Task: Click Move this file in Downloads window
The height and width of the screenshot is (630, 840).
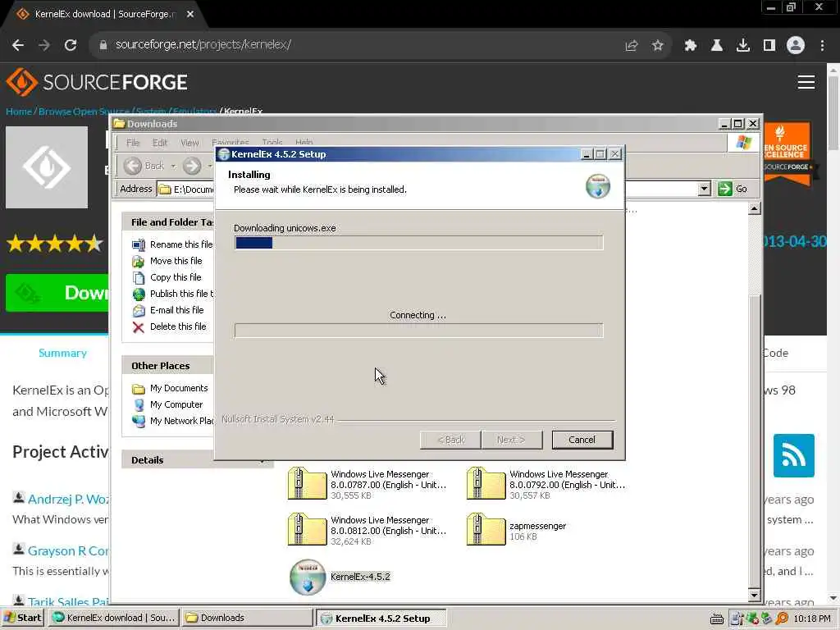Action: [176, 261]
